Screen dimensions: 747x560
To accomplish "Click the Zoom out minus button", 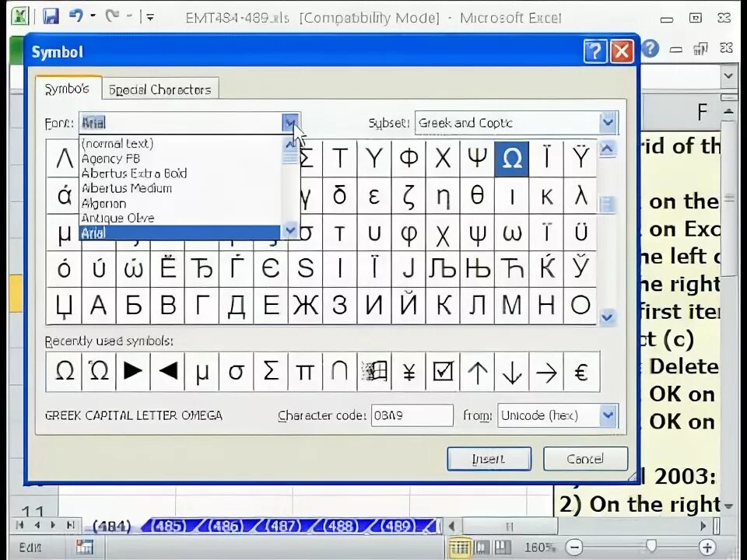I will point(574,548).
